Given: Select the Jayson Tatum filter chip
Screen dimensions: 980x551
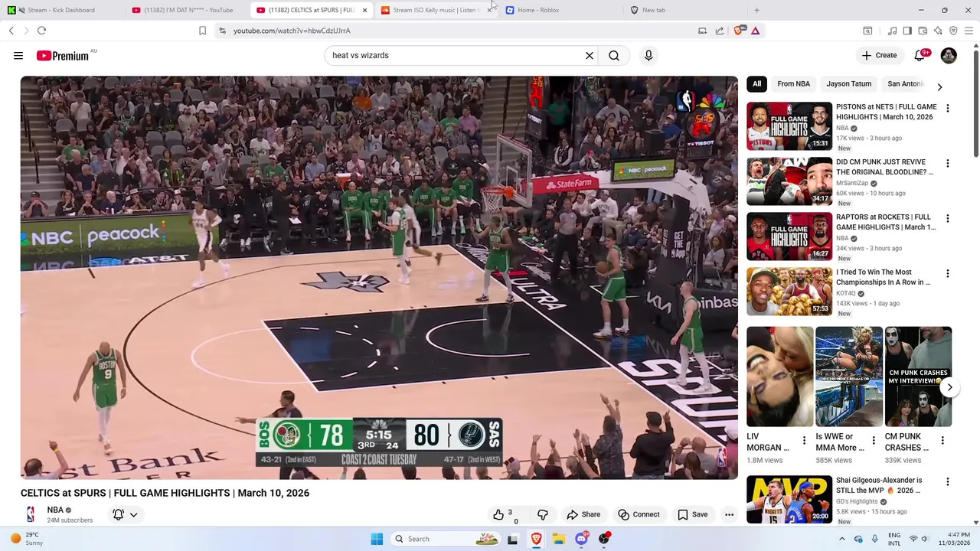Looking at the screenshot, I should click(x=848, y=83).
